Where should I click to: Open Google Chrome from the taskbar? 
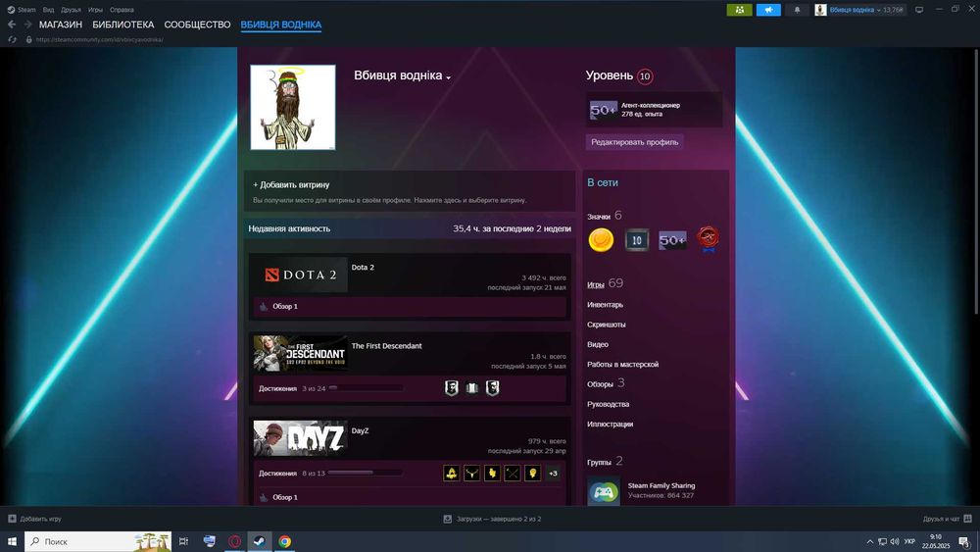click(284, 541)
